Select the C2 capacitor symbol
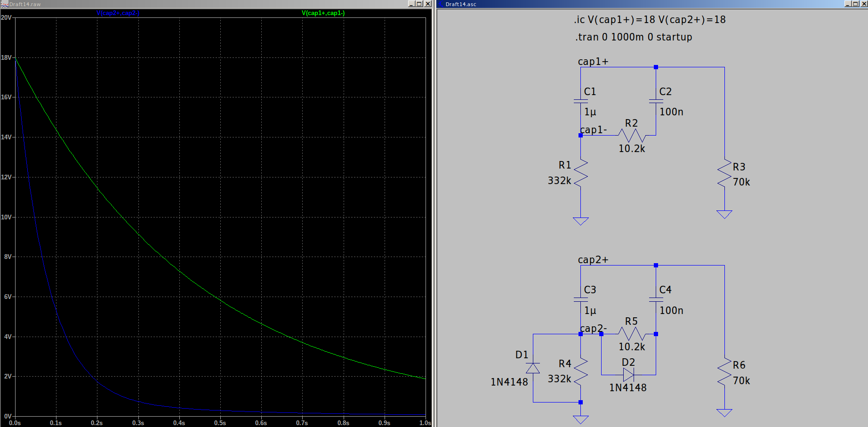Image resolution: width=868 pixels, height=427 pixels. click(656, 101)
